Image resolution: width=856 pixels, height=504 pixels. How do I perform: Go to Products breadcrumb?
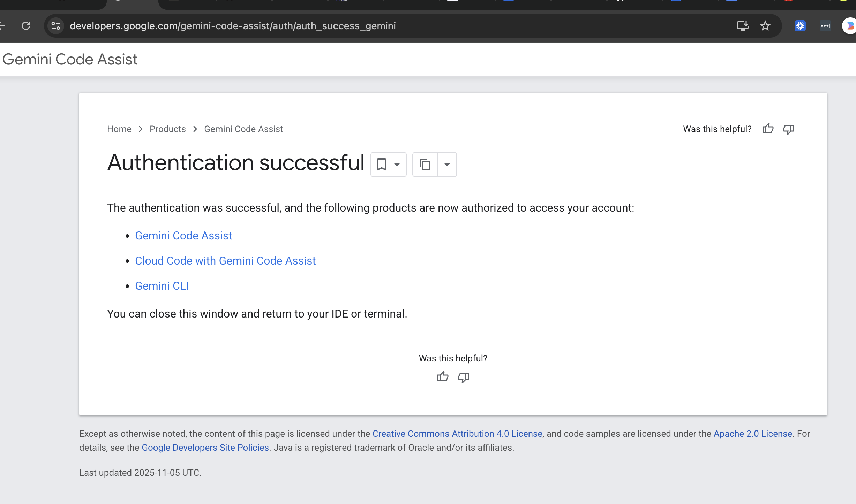(167, 129)
